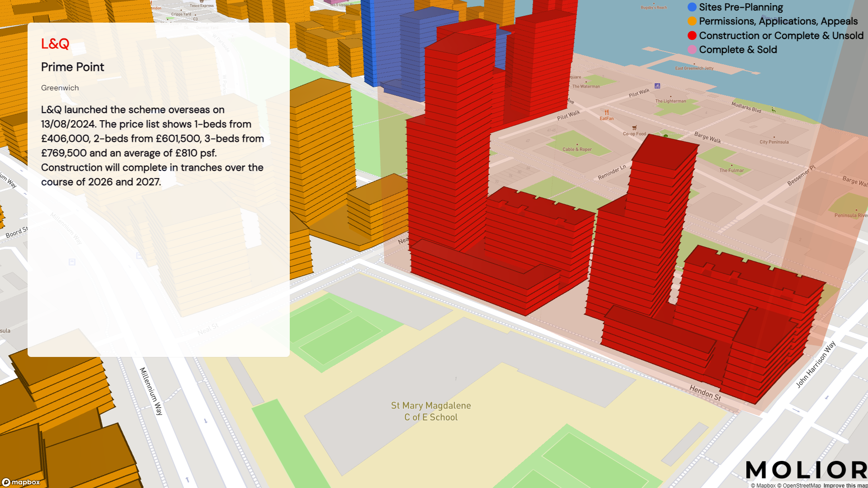
Task: Click the Cable & Roper map label
Action: pos(577,150)
